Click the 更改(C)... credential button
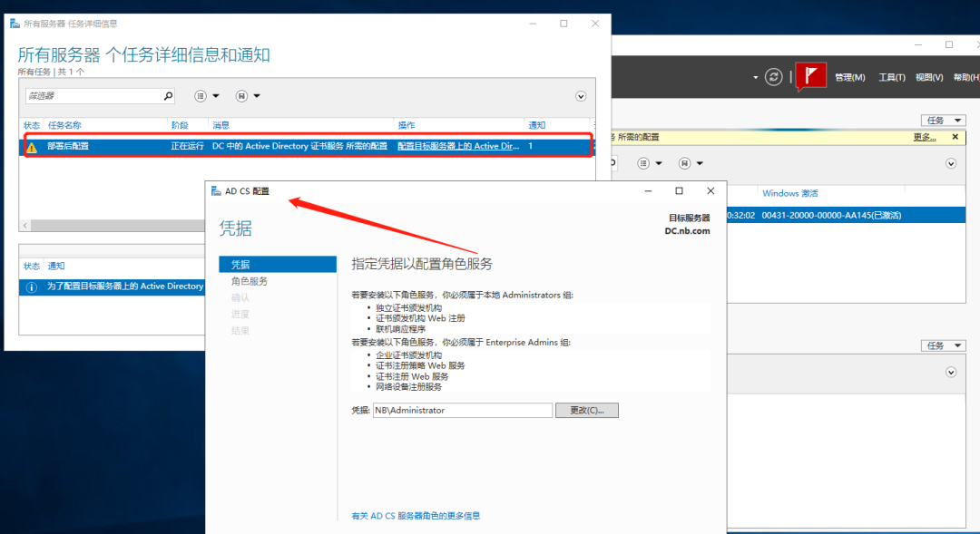This screenshot has width=980, height=534. [587, 411]
